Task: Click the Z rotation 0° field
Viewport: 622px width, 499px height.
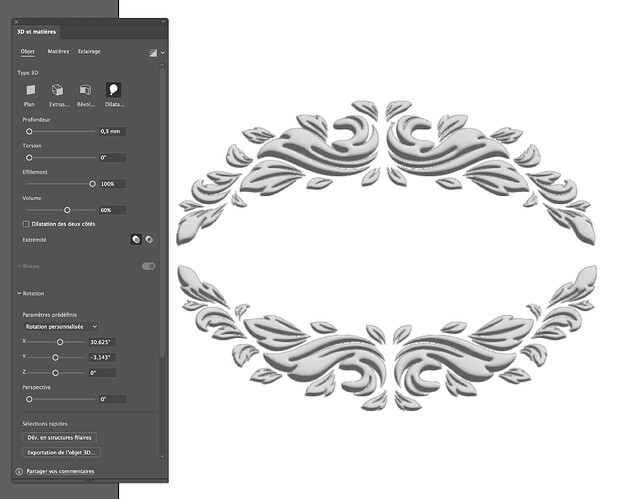Action: coord(102,373)
